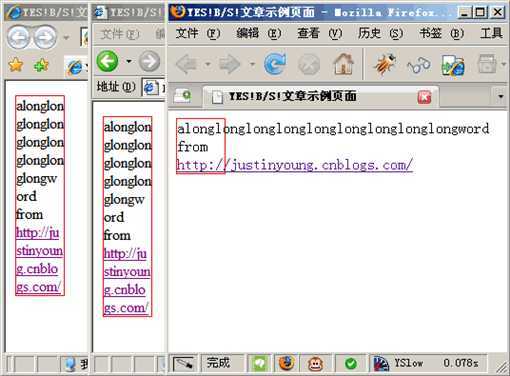Click 'ord' text in IE6 window
Screen dimensions: 510x376
[114, 218]
